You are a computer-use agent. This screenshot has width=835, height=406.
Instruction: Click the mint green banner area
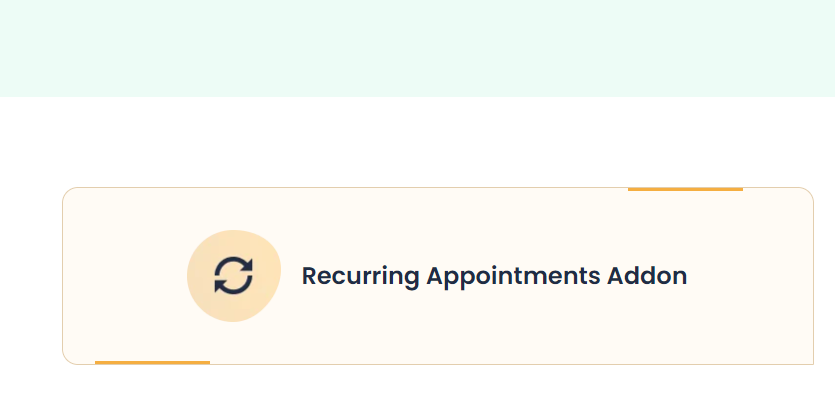coord(418,48)
